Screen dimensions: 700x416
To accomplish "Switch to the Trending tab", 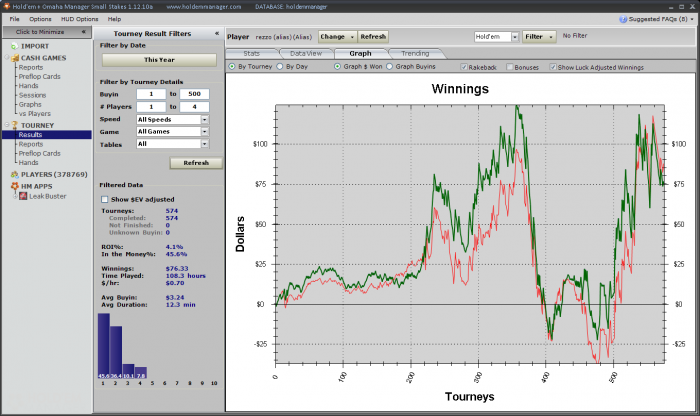I will [415, 54].
